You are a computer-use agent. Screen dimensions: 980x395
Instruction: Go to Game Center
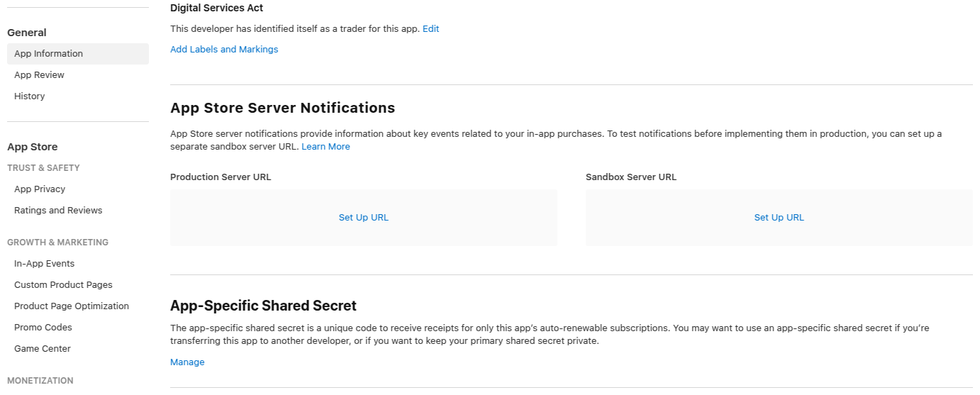pos(43,349)
